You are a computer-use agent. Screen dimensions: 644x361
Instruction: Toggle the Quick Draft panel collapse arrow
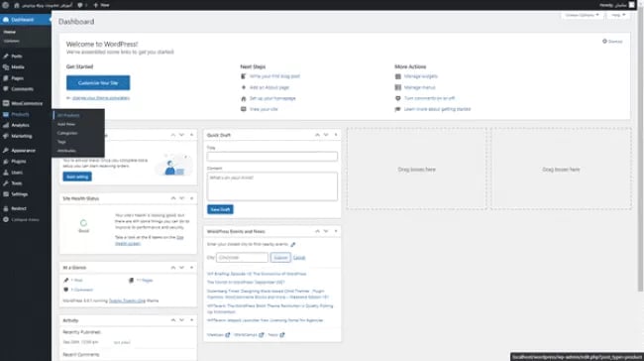click(336, 135)
